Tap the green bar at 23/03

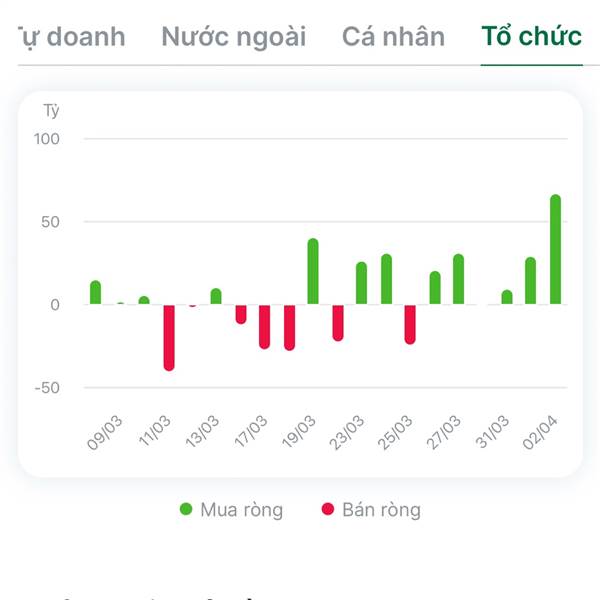[x=361, y=284]
